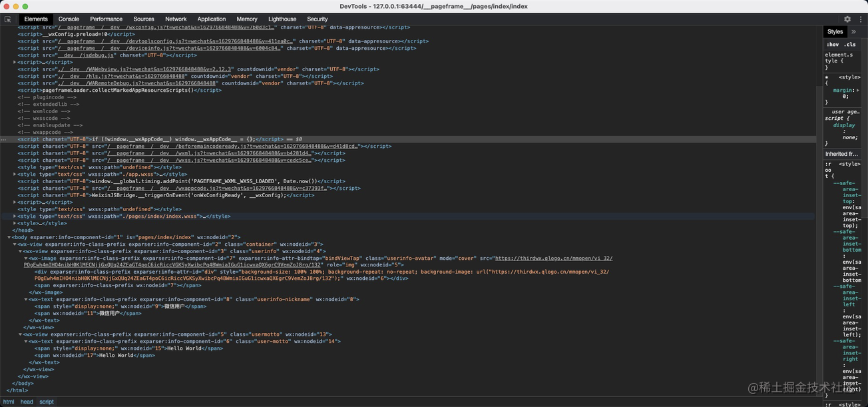868x407 pixels.
Task: Expand collapsed script below onWxConfigReady line
Action: click(15, 202)
